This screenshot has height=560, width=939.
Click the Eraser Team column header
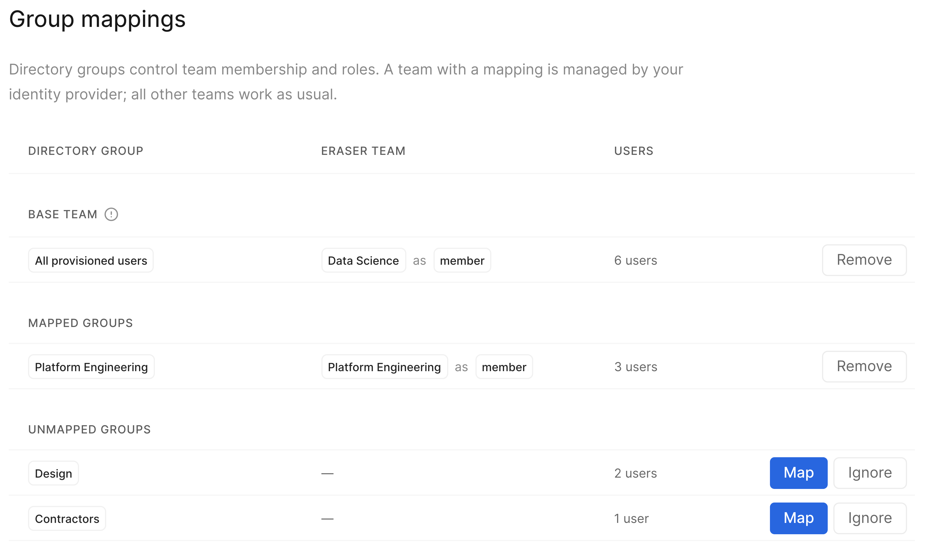tap(363, 151)
